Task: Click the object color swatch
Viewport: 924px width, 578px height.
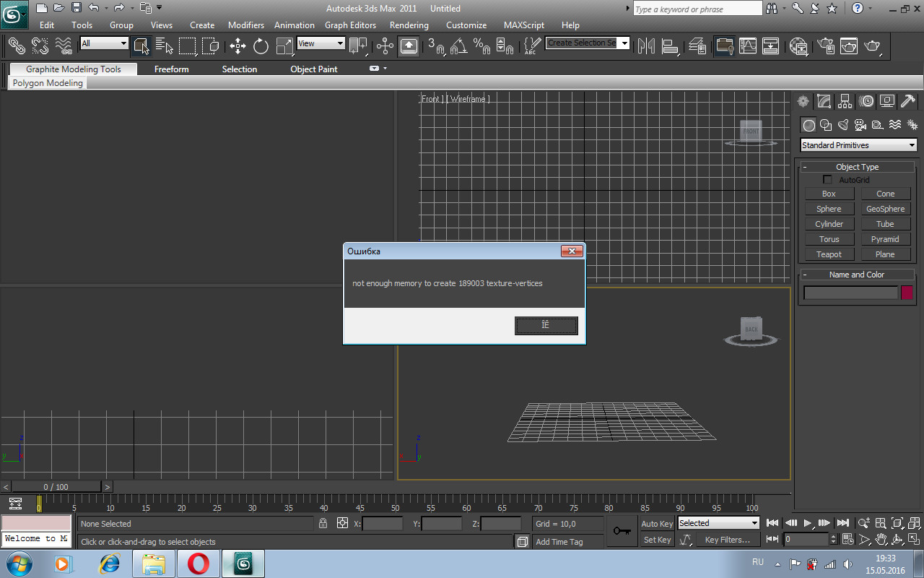Action: 907,293
